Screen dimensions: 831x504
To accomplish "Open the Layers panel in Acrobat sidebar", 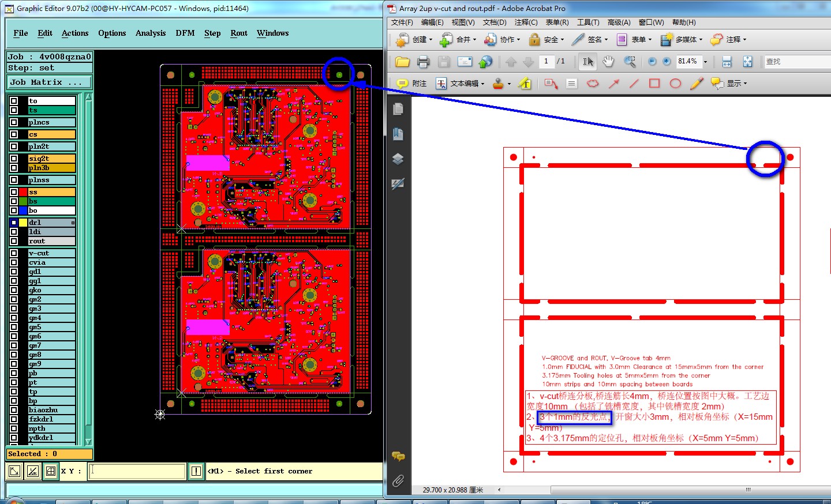I will [x=398, y=159].
